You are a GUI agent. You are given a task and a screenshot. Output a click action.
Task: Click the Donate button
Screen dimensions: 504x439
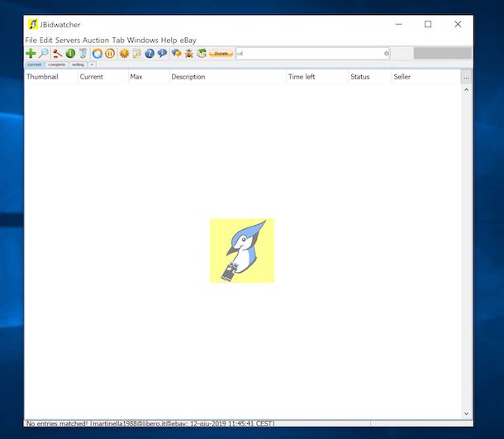(221, 54)
